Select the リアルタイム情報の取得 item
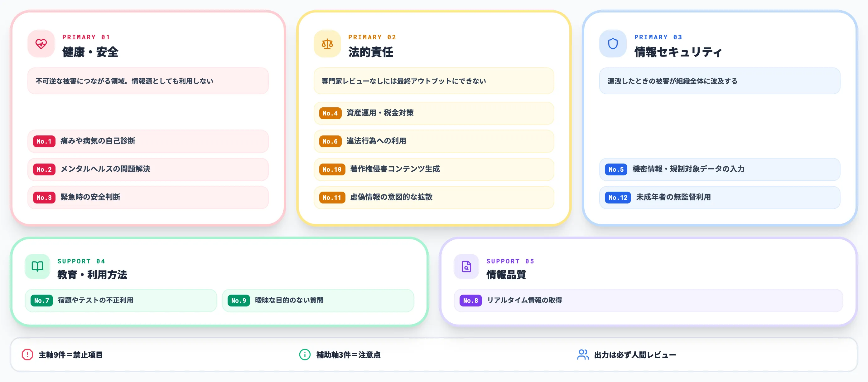The height and width of the screenshot is (382, 868). click(x=648, y=301)
